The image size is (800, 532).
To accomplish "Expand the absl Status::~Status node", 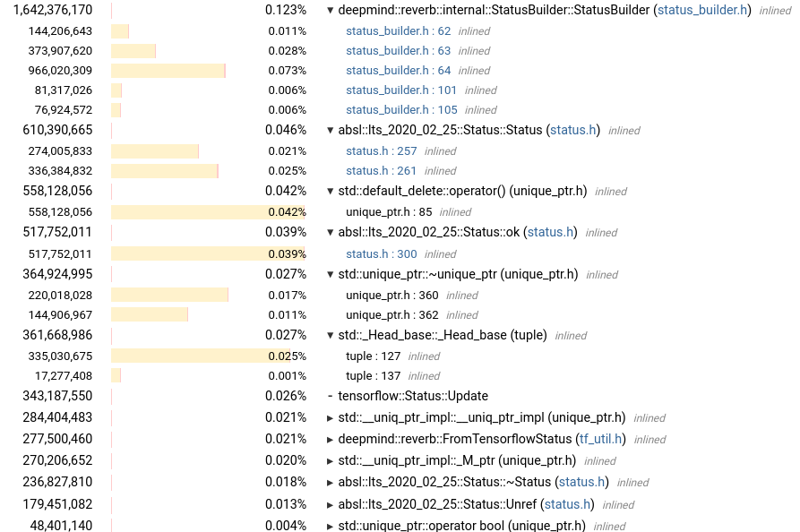I will tap(331, 482).
